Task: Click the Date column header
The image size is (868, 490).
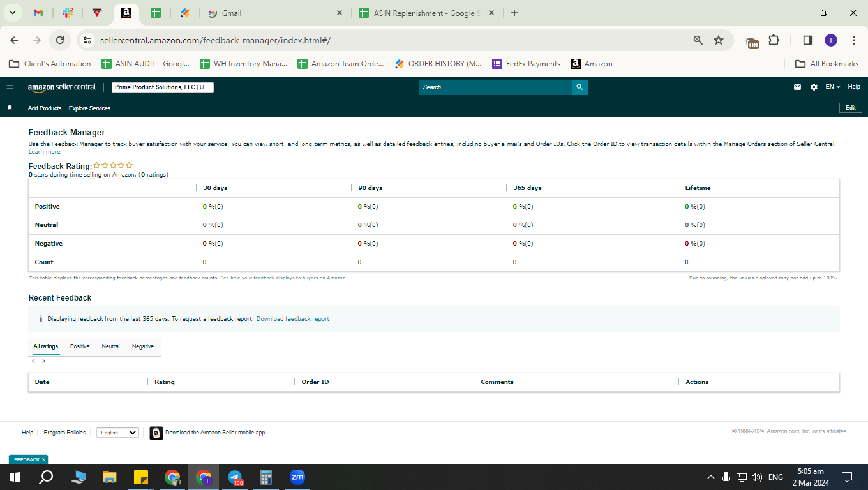Action: (42, 382)
